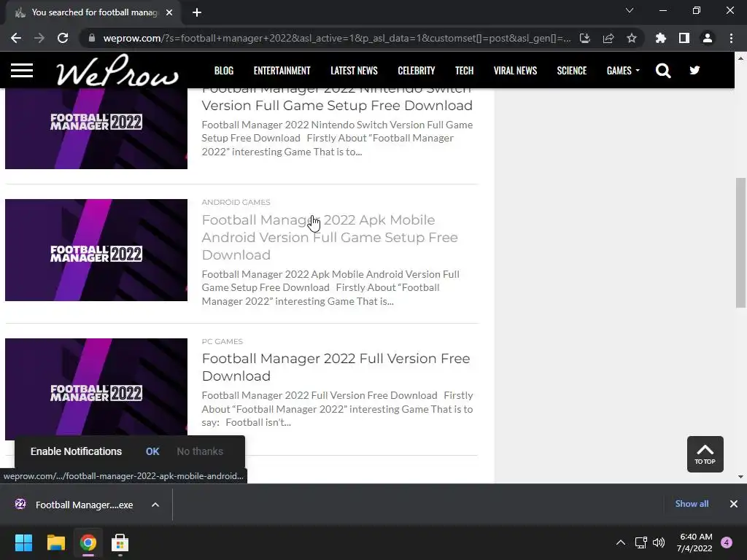Close the football manager search tab
Screen dimensions: 747x560
[169, 12]
